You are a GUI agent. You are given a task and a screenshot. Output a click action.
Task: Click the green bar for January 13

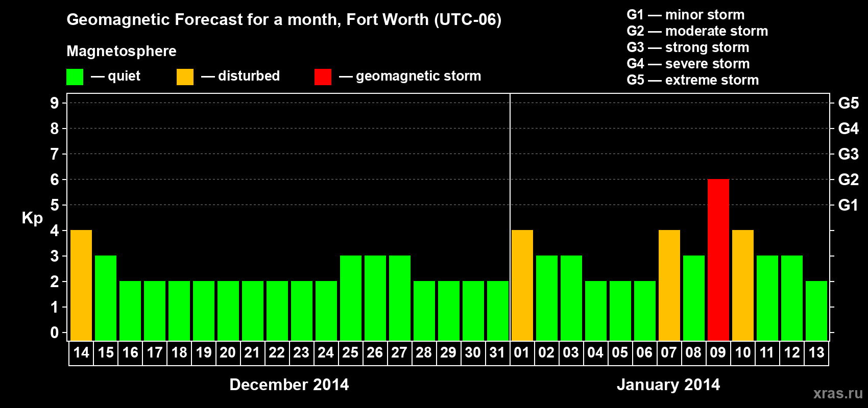(x=816, y=311)
